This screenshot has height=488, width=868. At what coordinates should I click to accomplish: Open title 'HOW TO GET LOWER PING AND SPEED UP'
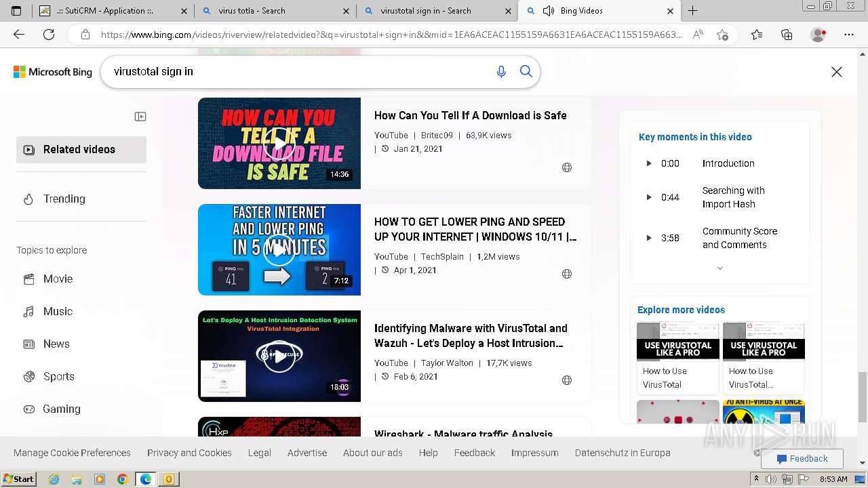475,229
